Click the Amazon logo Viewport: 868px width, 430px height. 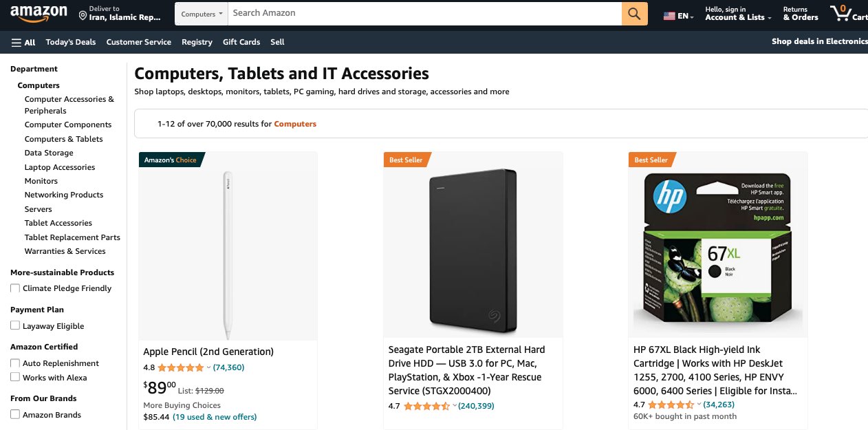[39, 14]
